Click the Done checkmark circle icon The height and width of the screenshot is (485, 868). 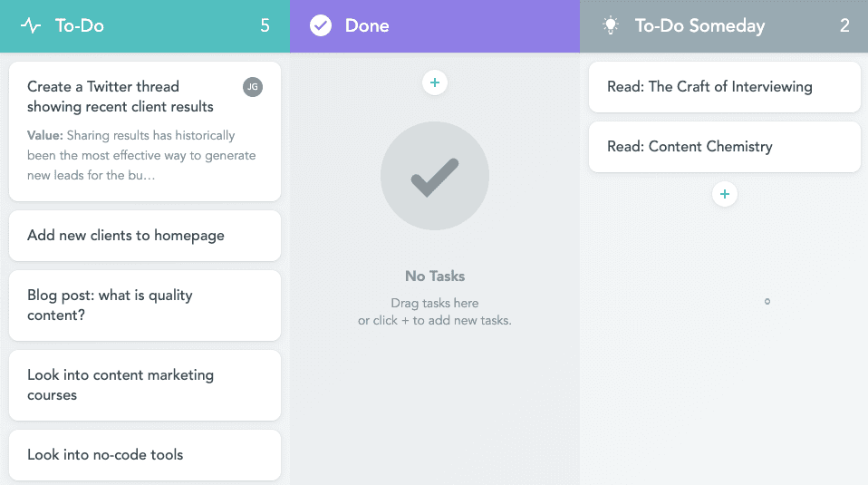coord(321,25)
